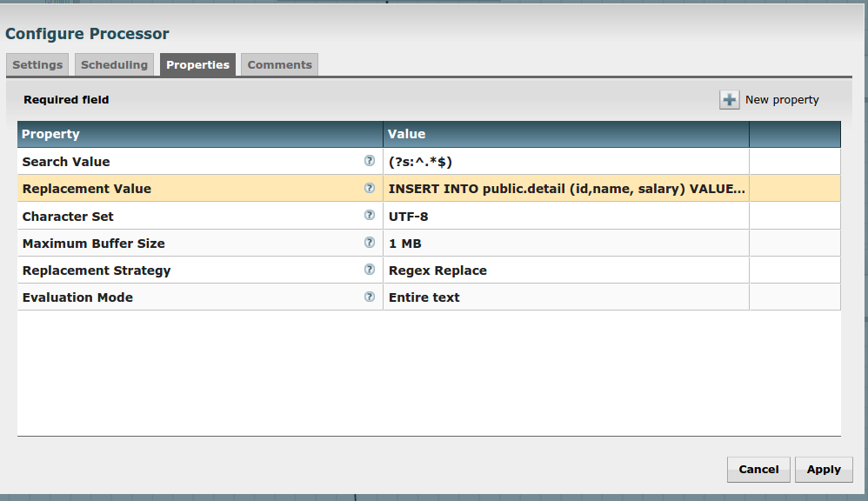The image size is (868, 501).
Task: Click help icon for Replacement Strategy
Action: coord(370,270)
